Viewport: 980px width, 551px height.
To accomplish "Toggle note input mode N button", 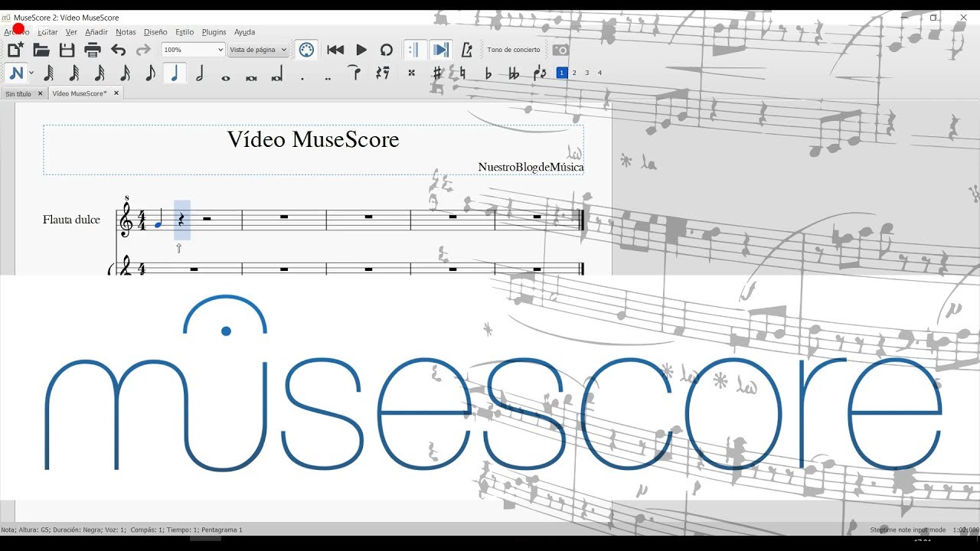I will (17, 73).
